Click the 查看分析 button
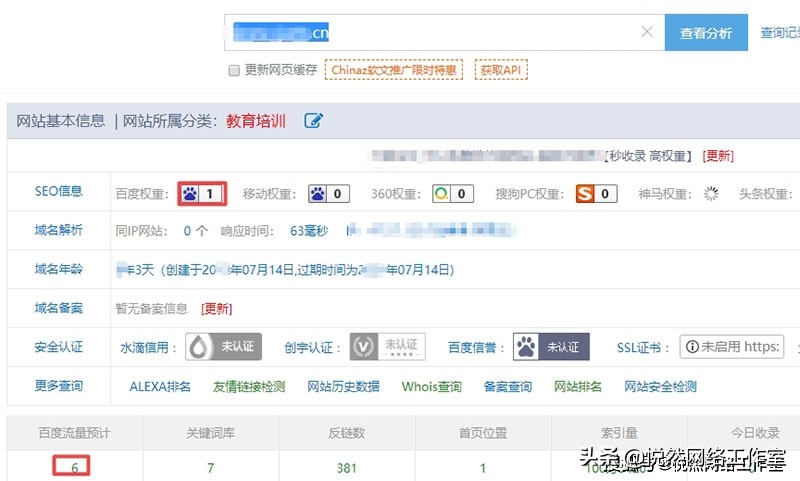Screen dimensions: 800x481 point(706,33)
